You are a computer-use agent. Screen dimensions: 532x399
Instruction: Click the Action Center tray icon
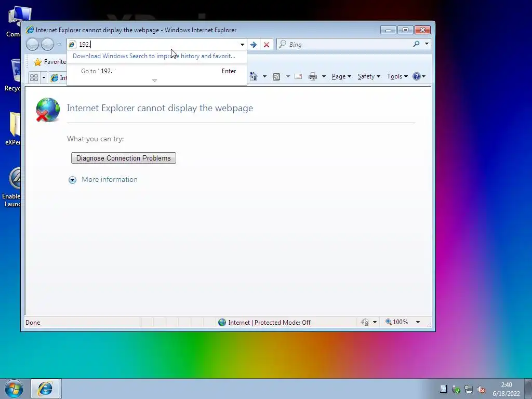click(444, 389)
